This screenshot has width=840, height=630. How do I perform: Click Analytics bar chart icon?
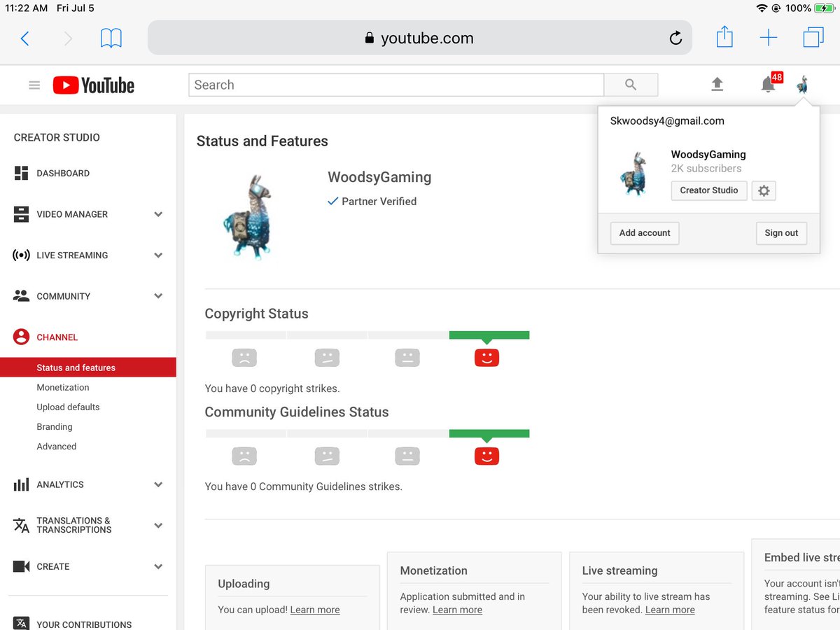click(21, 484)
